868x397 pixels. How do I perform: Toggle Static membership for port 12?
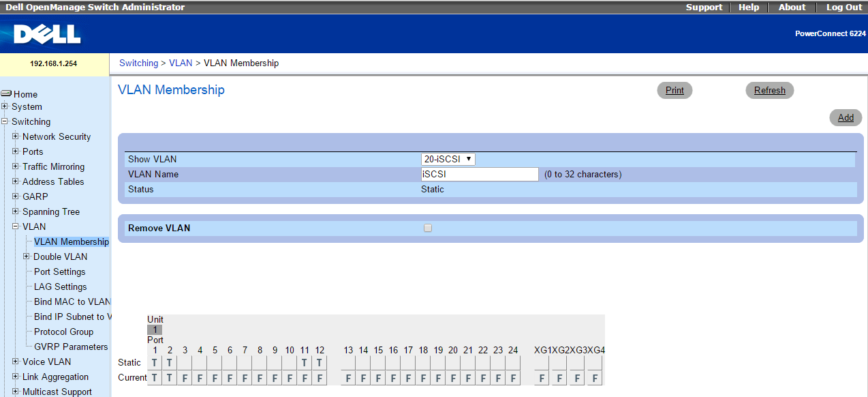pos(320,362)
